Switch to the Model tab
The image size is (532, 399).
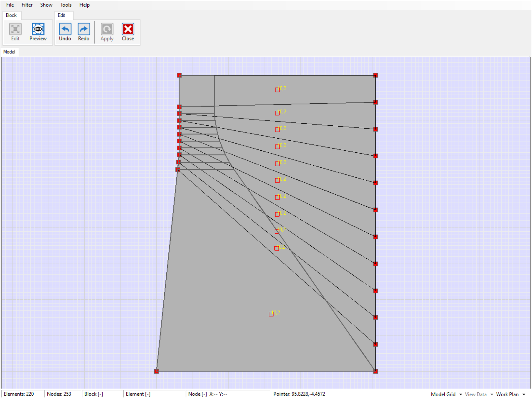tap(9, 52)
